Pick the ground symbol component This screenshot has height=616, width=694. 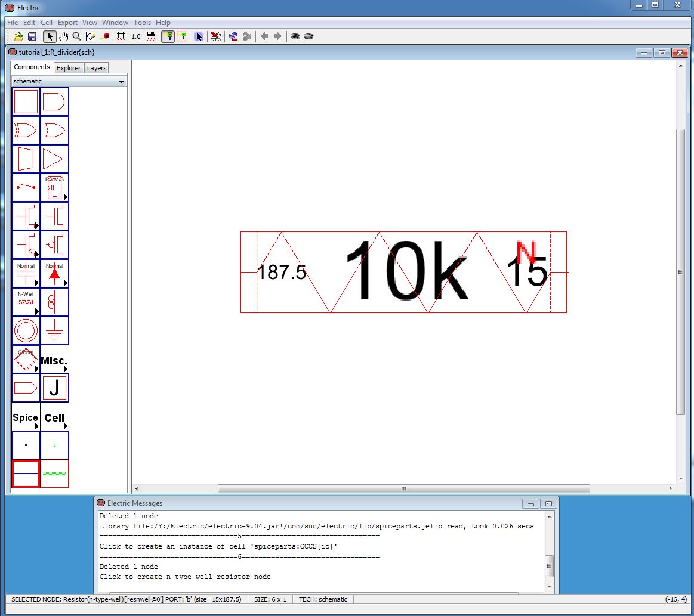point(54,331)
